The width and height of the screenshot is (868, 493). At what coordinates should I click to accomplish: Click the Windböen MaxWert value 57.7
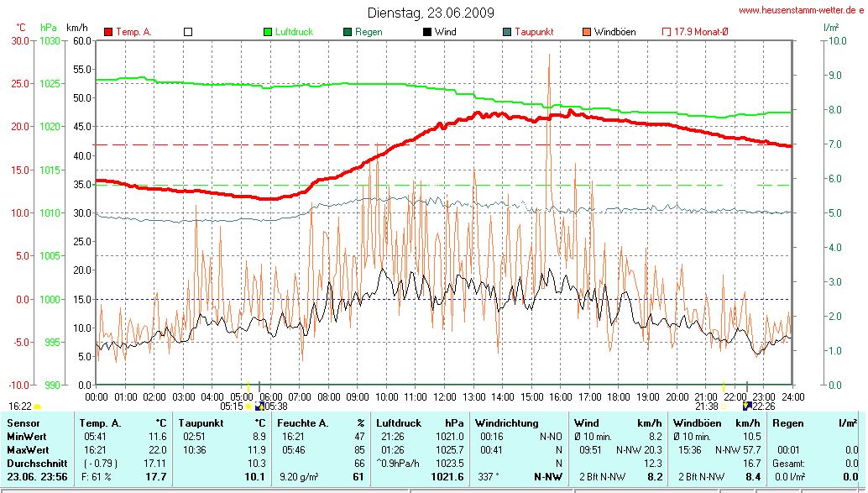pos(750,450)
